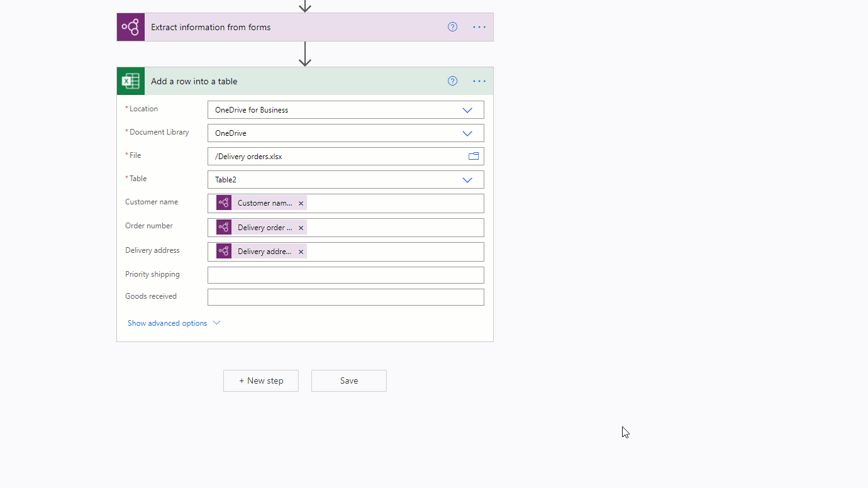Open the Location dropdown

pos(467,109)
